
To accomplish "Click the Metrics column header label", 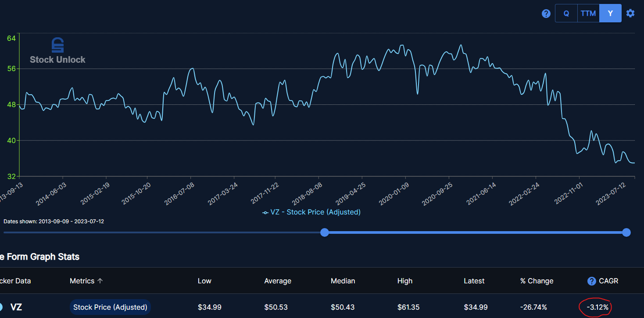I will coord(82,281).
